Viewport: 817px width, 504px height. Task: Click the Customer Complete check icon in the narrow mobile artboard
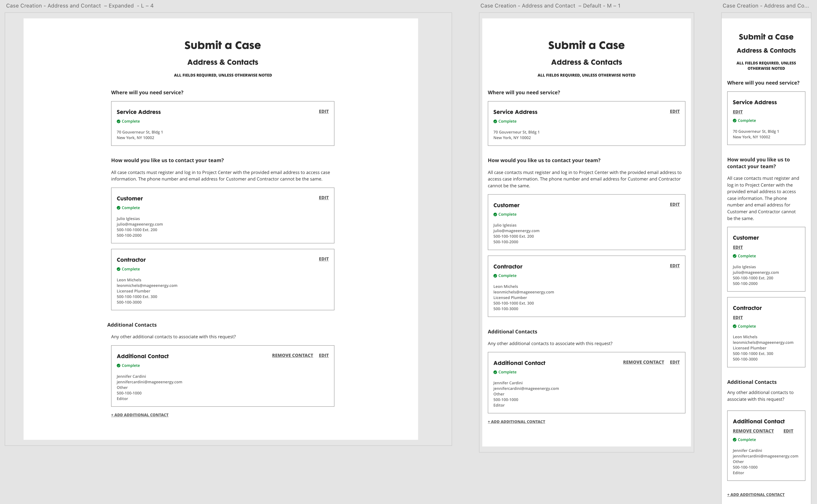coord(735,256)
